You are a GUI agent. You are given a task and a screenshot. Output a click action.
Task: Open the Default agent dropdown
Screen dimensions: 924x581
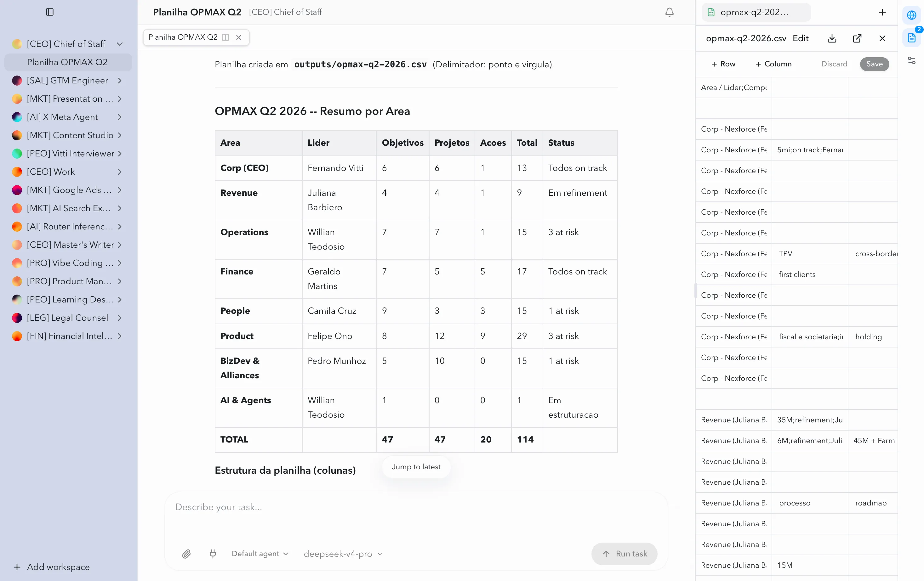click(x=260, y=554)
